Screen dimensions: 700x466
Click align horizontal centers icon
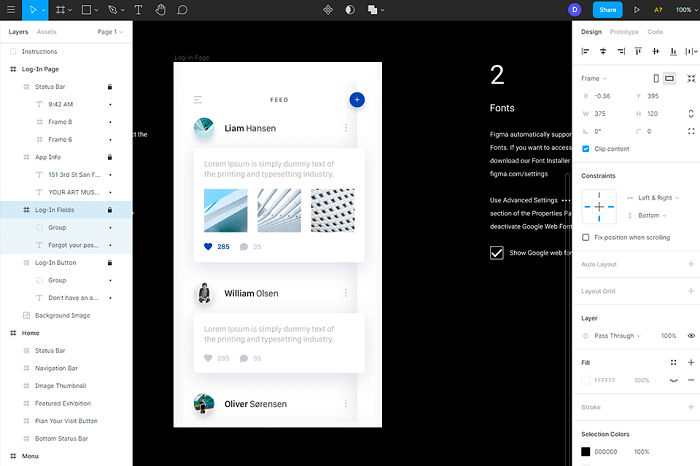[603, 51]
